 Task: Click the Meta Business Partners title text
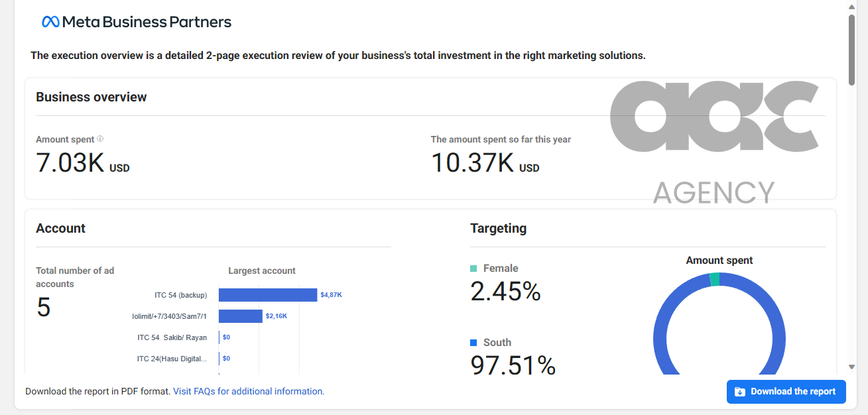pyautogui.click(x=147, y=22)
